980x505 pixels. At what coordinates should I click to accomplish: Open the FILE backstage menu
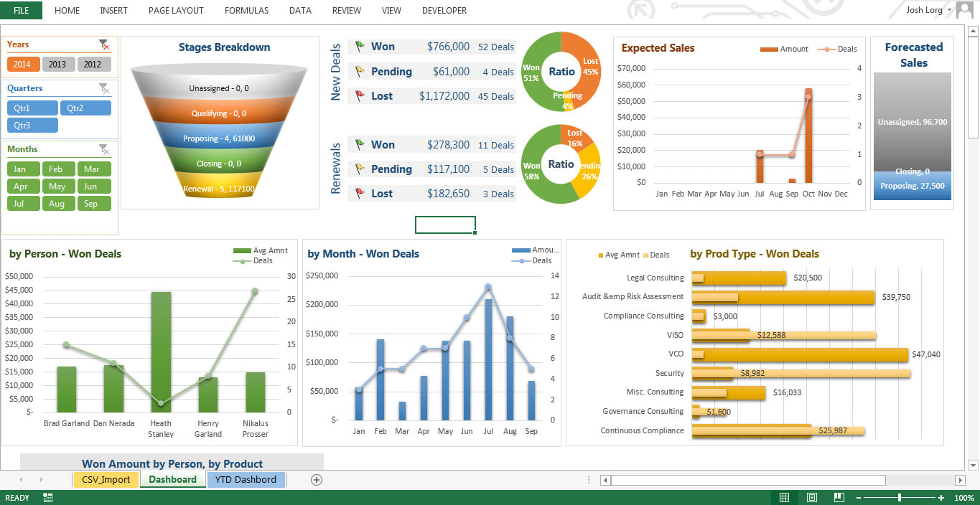click(x=22, y=10)
